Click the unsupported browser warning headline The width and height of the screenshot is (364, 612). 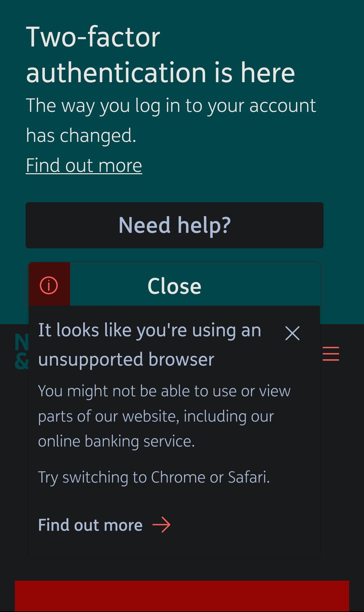[x=149, y=344]
